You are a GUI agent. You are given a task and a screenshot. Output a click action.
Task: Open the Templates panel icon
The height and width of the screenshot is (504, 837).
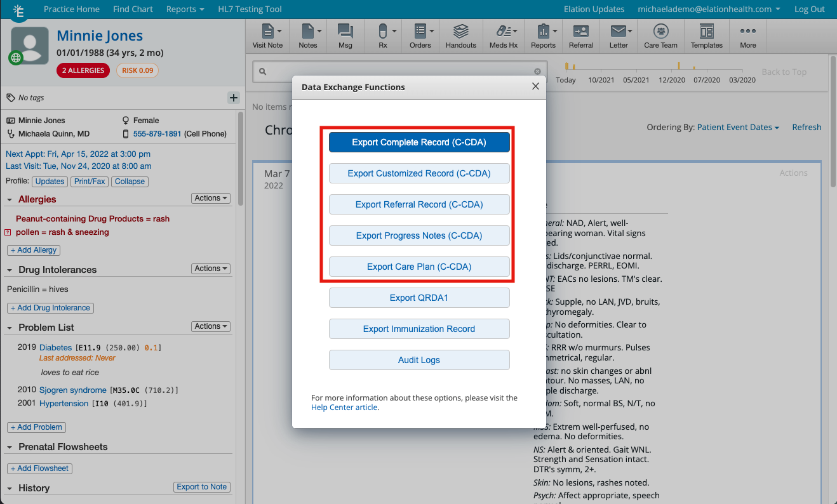pyautogui.click(x=706, y=35)
